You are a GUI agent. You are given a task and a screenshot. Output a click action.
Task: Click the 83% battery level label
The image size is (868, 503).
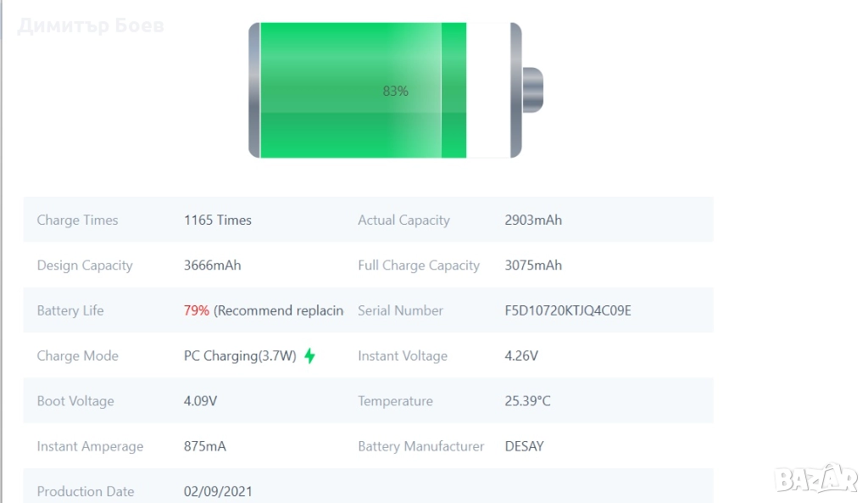pyautogui.click(x=396, y=91)
